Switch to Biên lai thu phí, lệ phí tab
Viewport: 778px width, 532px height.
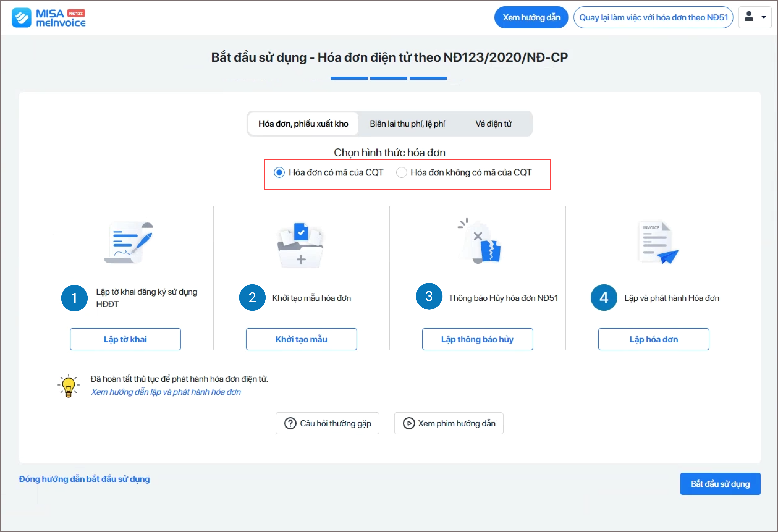point(407,124)
